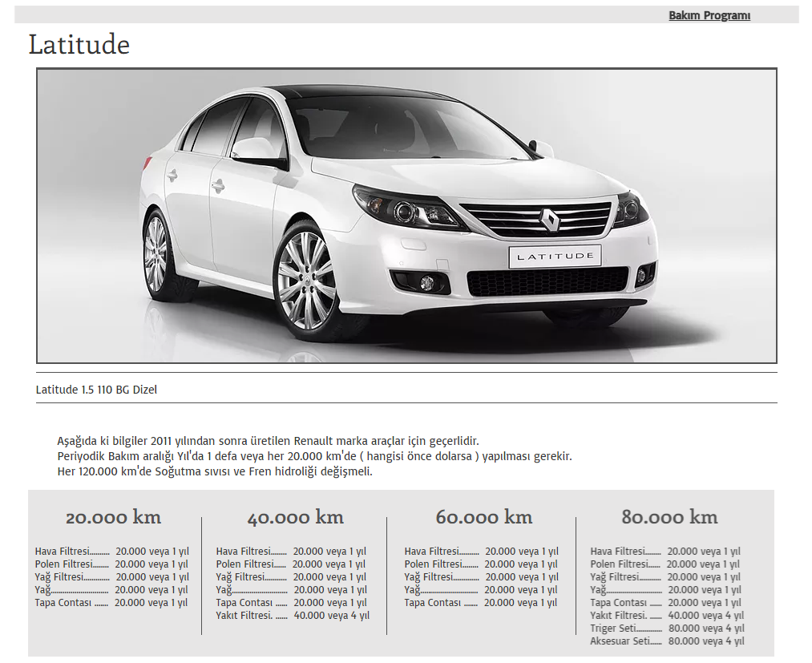Select Hava Filtresi row under 40.000 km

pos(291,551)
